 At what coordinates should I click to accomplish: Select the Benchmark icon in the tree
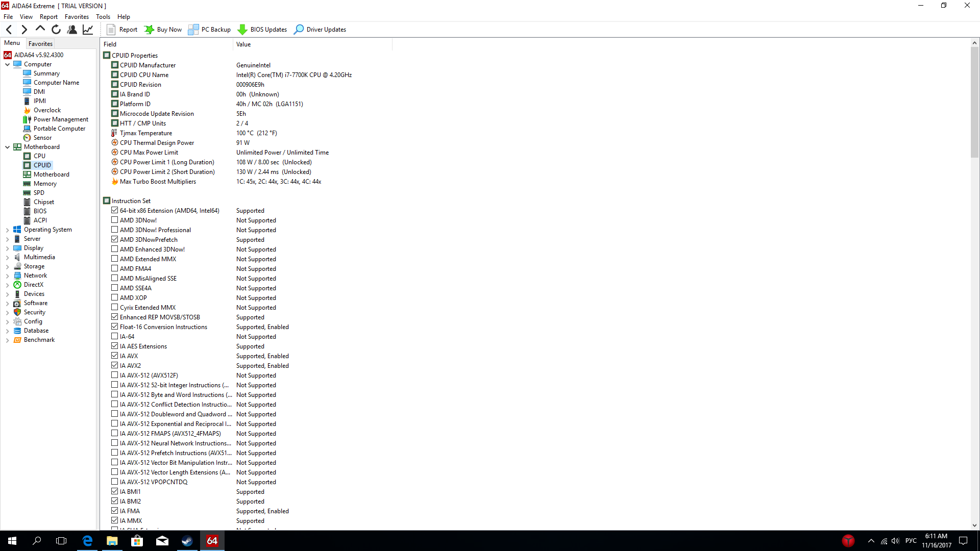point(17,340)
